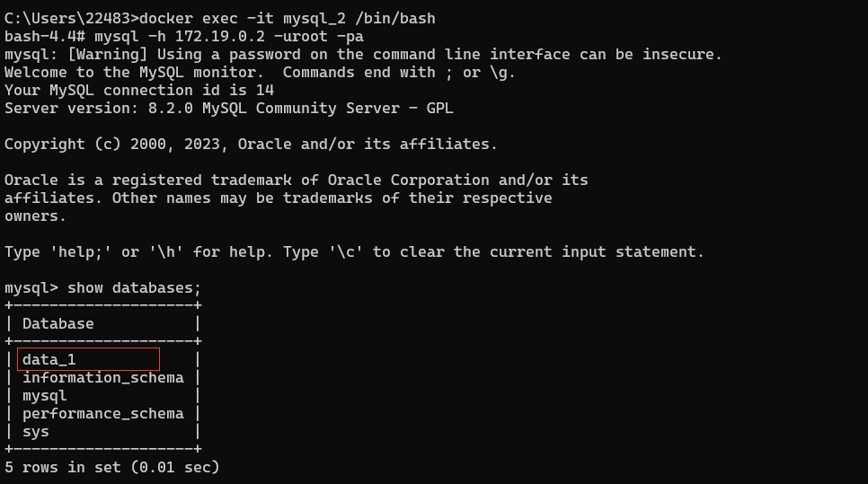Click the Oracle copyright notice line

251,145
